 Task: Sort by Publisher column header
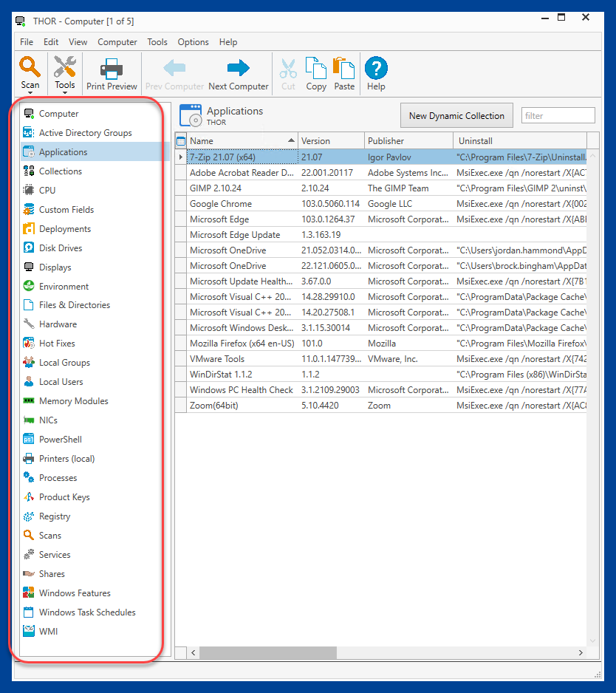[408, 141]
